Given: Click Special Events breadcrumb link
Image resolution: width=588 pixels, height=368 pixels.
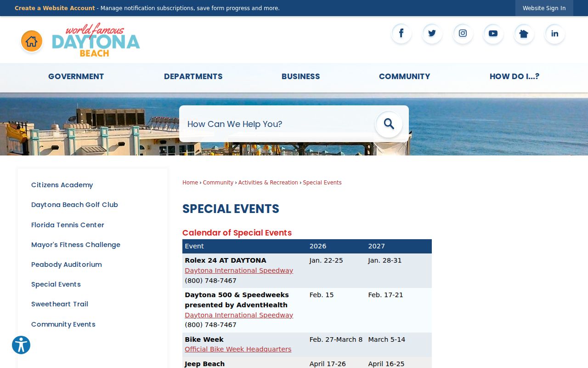Looking at the screenshot, I should click(322, 183).
